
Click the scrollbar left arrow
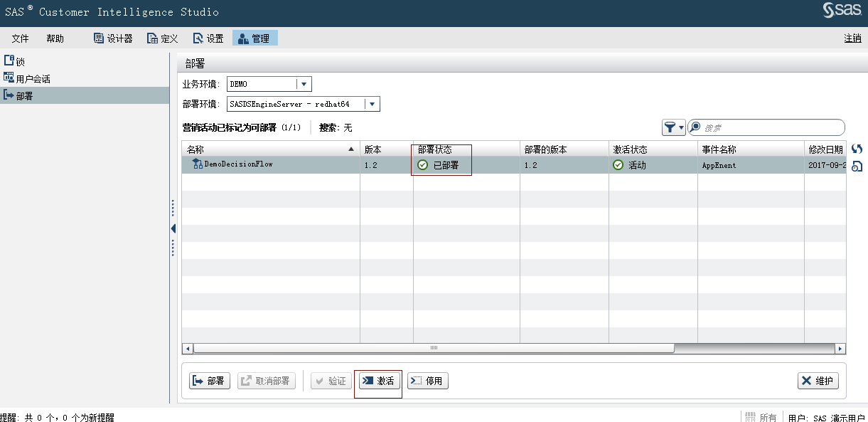pos(188,349)
